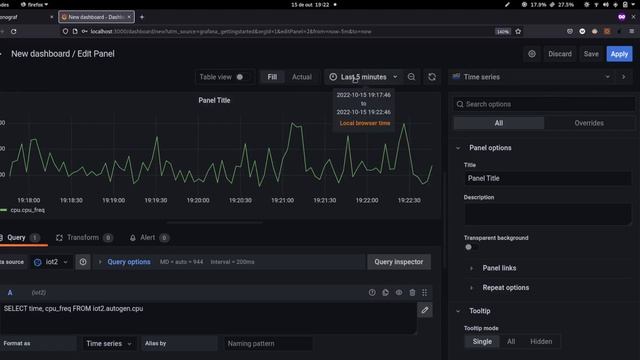Zoom out the time range
This screenshot has width=640, height=360.
click(x=411, y=77)
